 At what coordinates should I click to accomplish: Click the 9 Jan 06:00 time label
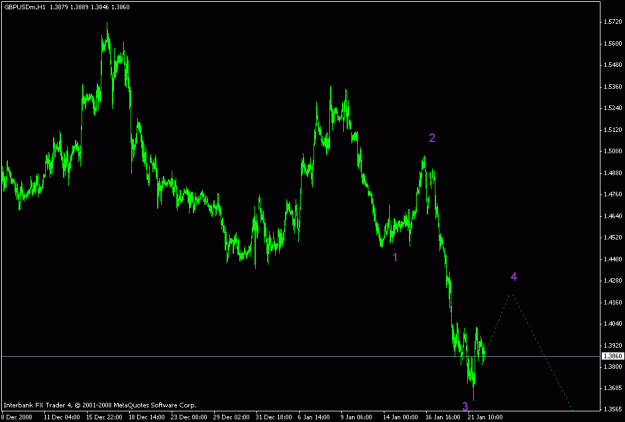356,417
